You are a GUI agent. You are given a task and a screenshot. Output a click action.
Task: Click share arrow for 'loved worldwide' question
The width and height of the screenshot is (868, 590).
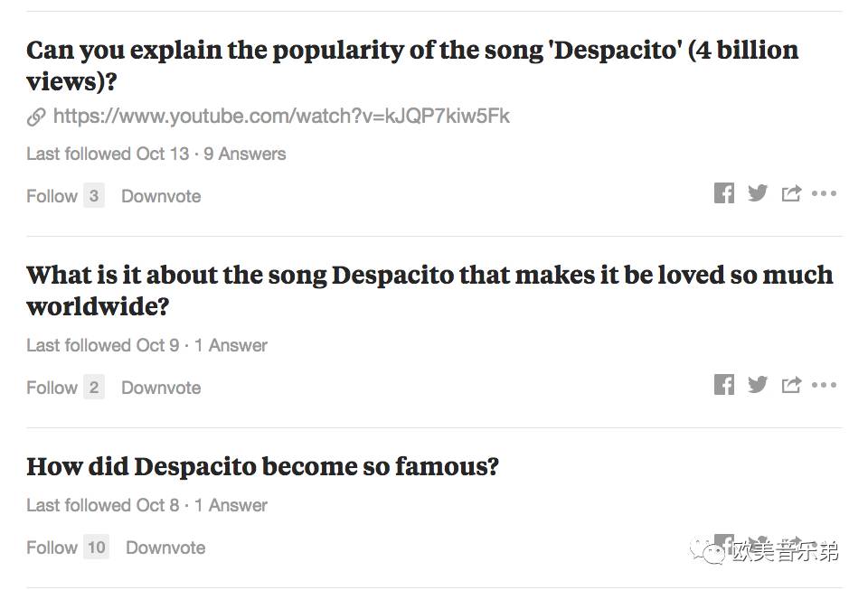point(791,385)
